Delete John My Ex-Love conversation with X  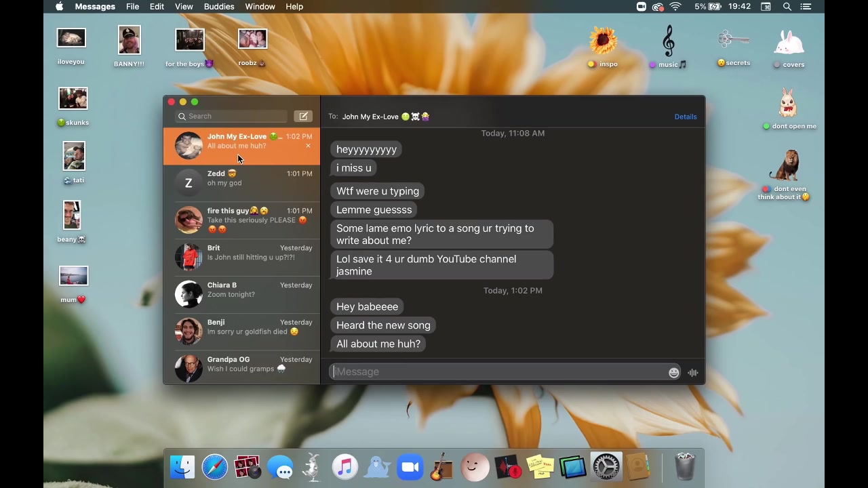pyautogui.click(x=308, y=146)
